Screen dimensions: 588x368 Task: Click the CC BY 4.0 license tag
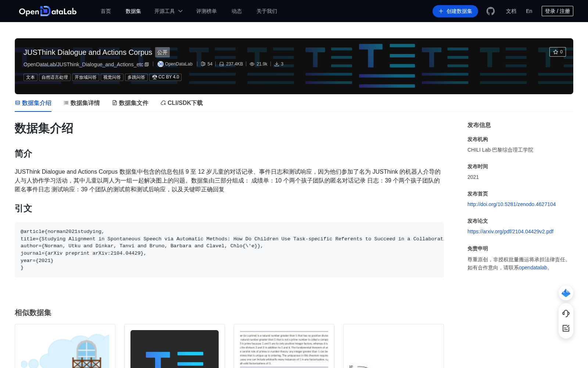pos(165,77)
